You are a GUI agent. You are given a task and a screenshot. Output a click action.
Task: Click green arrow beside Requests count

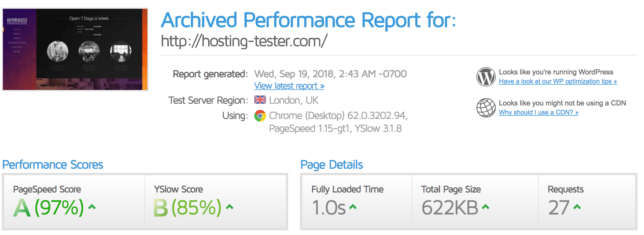pyautogui.click(x=577, y=207)
